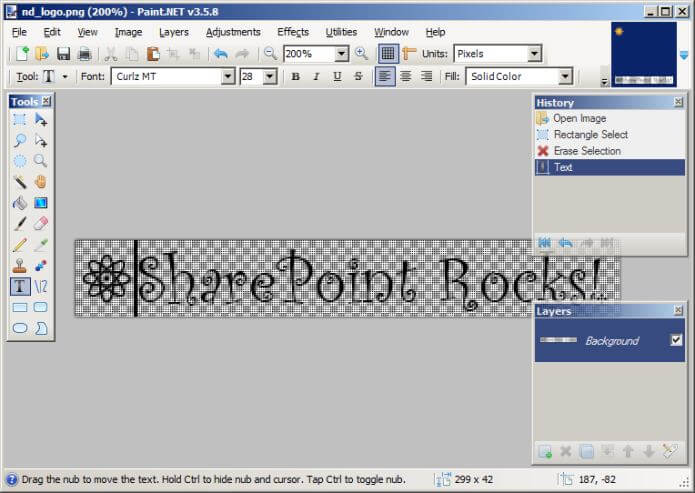This screenshot has width=695, height=493.
Task: Open the image list arrow beside thumbnail
Action: [x=684, y=55]
